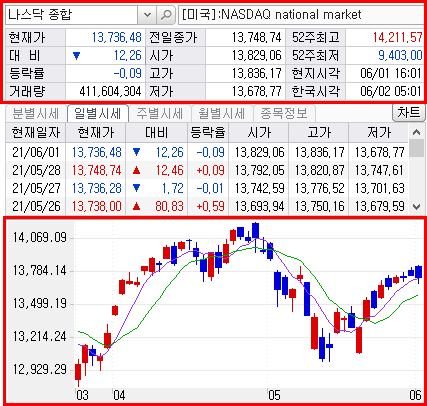Click the 05 month marker on chart axis
Image resolution: width=427 pixels, height=406 pixels.
click(274, 395)
